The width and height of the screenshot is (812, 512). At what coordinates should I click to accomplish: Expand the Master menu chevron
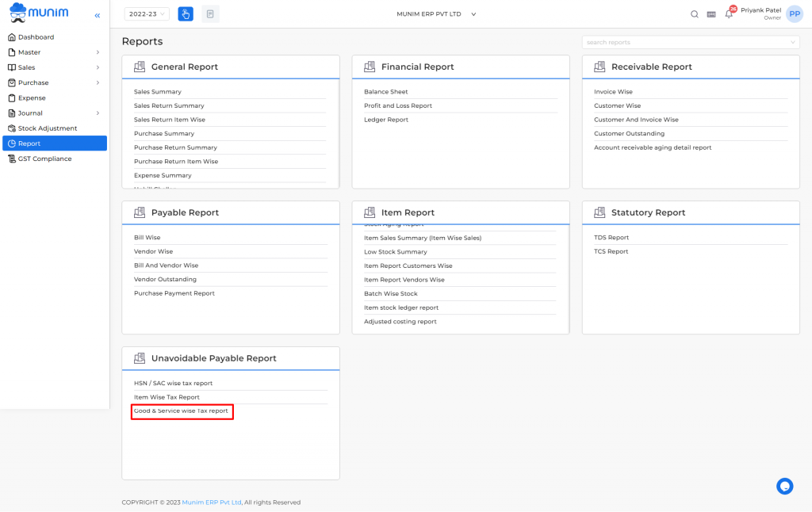tap(98, 52)
